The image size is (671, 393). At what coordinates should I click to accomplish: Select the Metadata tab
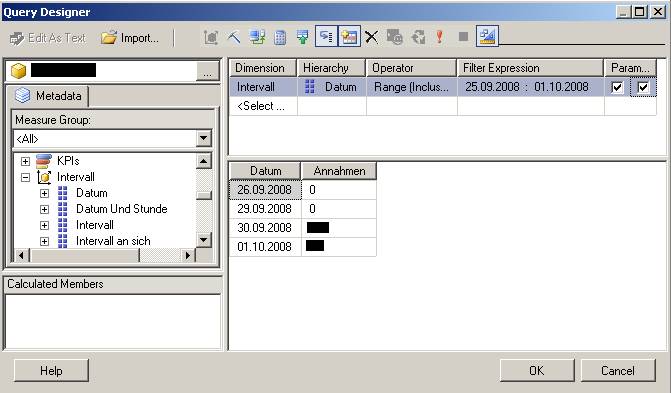[48, 95]
